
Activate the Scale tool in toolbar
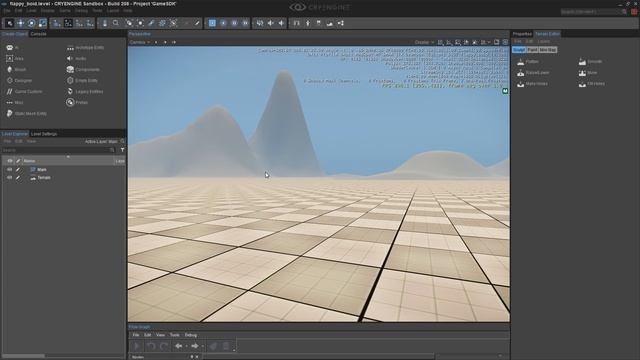42,24
